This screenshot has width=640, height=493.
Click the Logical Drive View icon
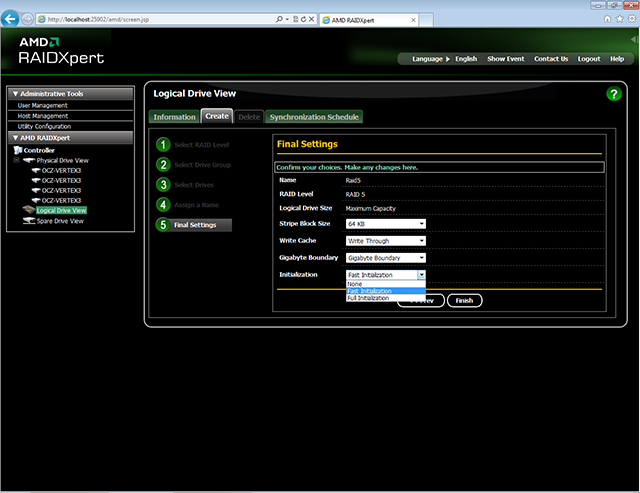(x=29, y=210)
